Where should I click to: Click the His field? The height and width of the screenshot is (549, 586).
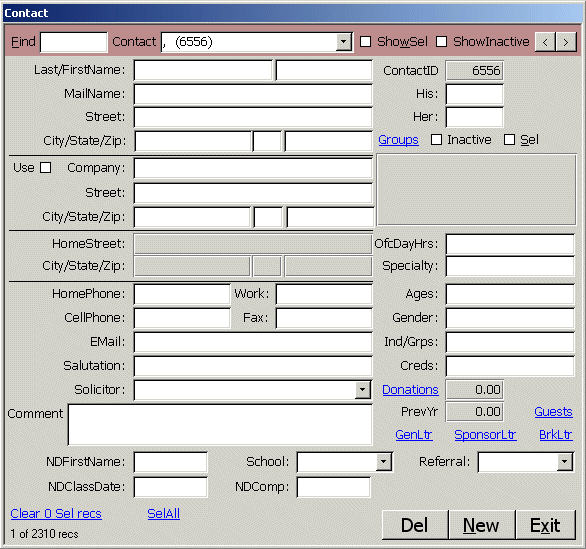475,94
